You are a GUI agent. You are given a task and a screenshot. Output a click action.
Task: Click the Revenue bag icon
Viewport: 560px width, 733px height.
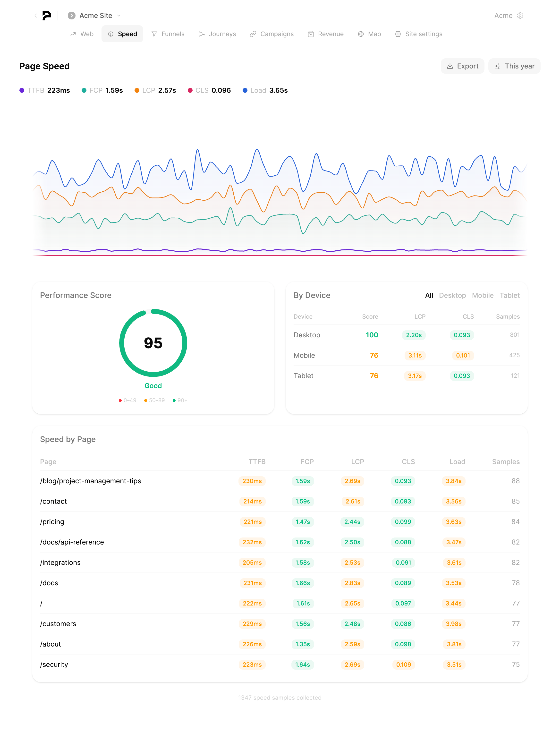(311, 34)
